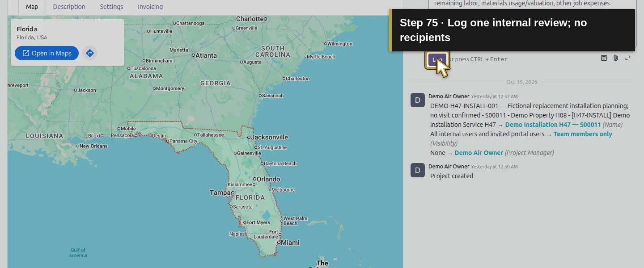Viewport: 644px width, 268px height.
Task: Submit the note with the Log button
Action: point(437,59)
